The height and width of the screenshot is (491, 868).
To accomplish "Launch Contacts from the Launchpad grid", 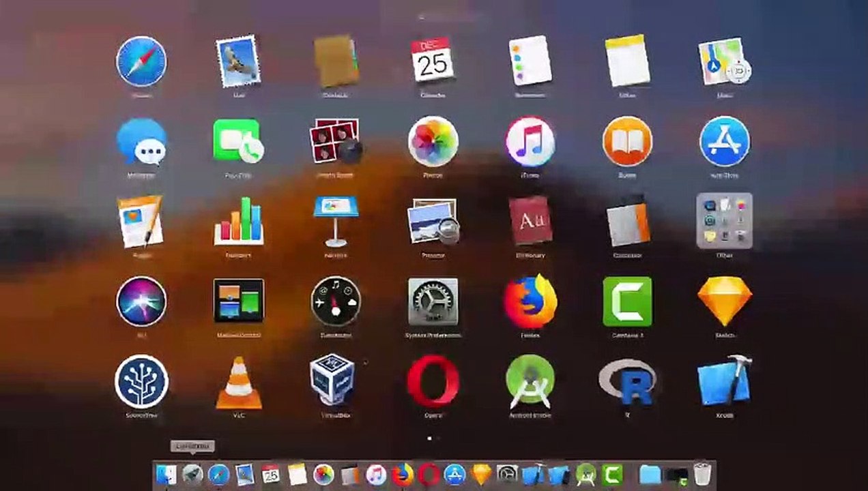I will (x=336, y=61).
